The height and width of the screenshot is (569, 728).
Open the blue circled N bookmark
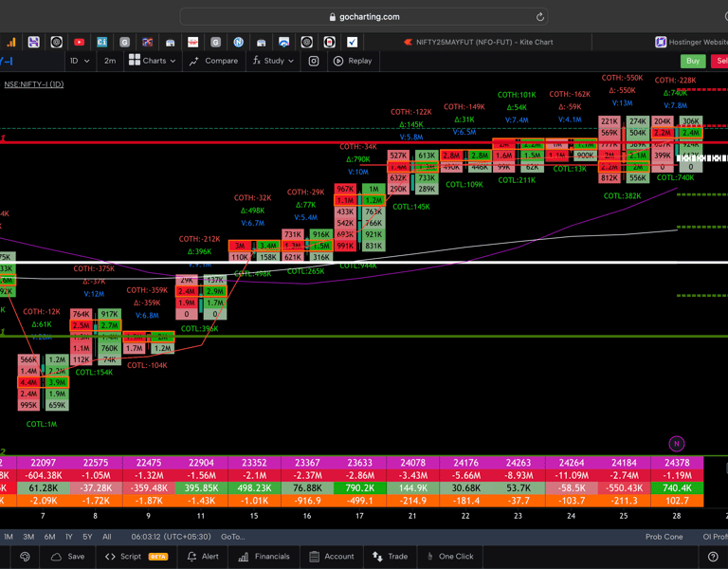(238, 43)
